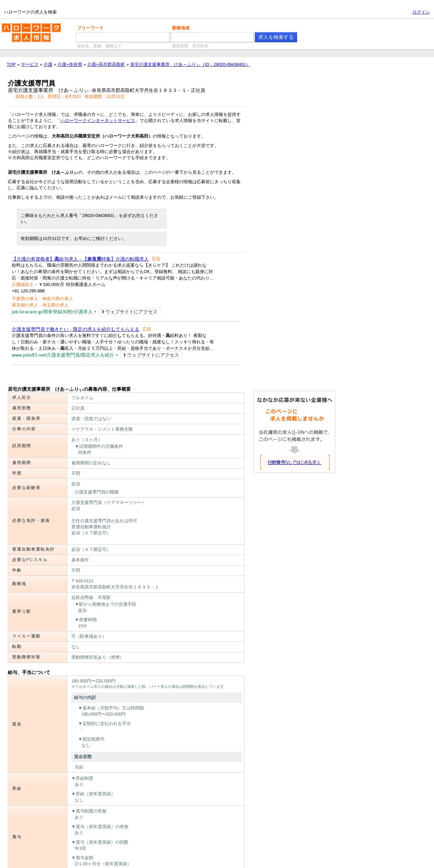
Task: Click the 可（駐車場あり） cell
Action: pyautogui.click(x=155, y=636)
